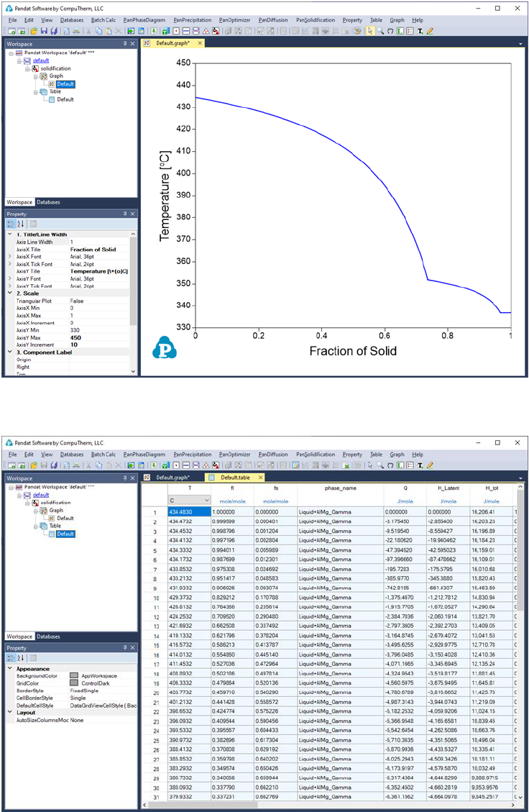Switch to Default.graph* tab in the bottom window
Screen dimensions: 529x812
(x=173, y=478)
